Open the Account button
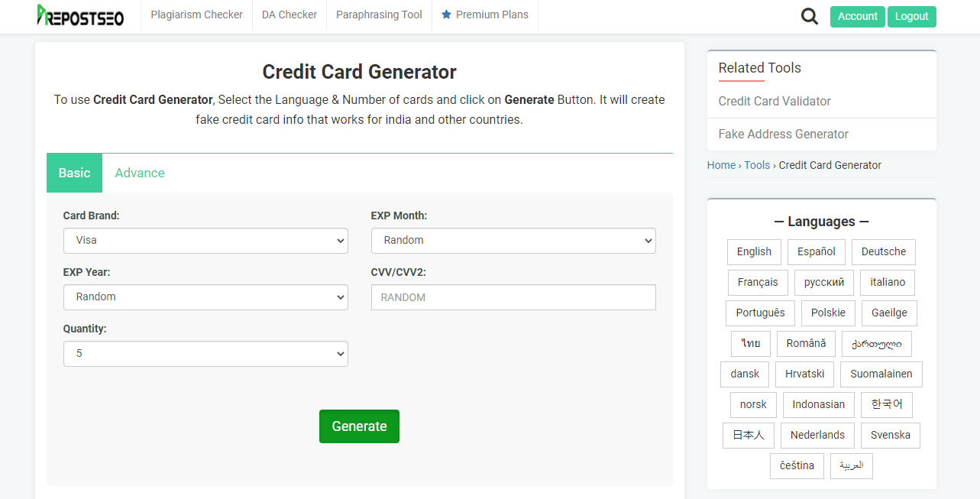Screen dimensions: 980x499 pyautogui.click(x=857, y=15)
